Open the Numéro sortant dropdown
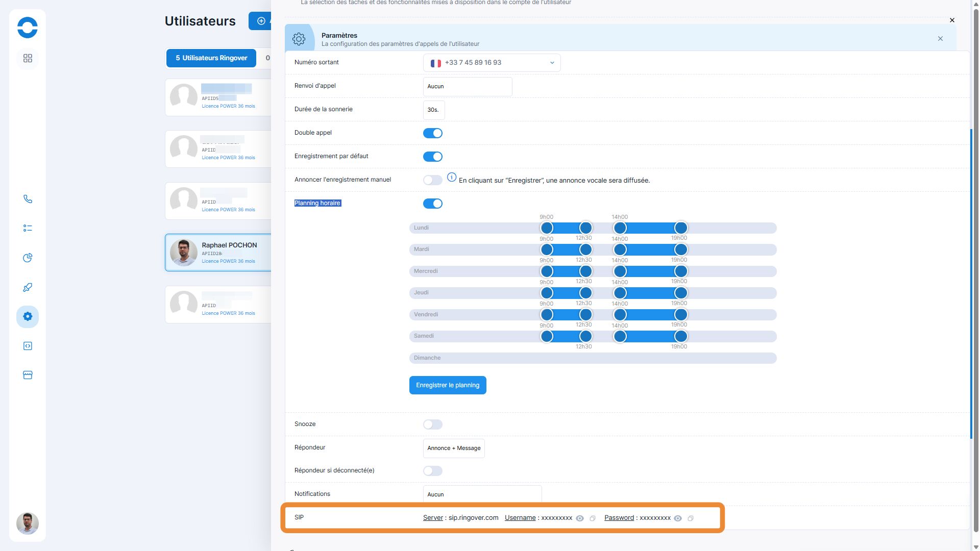Viewport: 980px width, 551px height. click(x=492, y=63)
